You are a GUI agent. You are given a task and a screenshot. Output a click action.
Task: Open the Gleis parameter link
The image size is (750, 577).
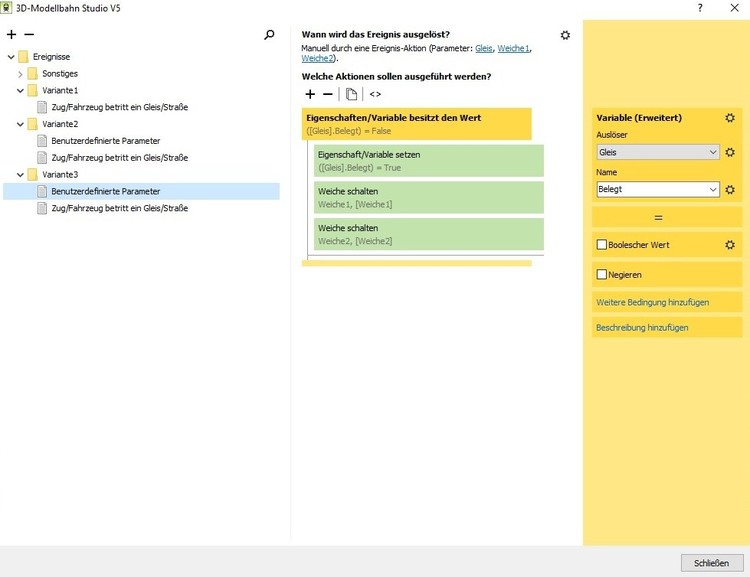point(484,48)
